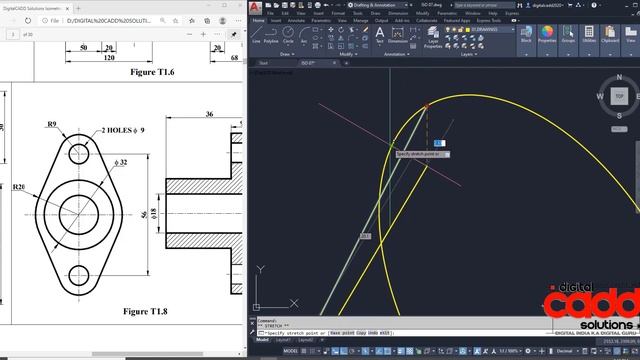Click the TOP face of the ViewCube

[x=619, y=96]
